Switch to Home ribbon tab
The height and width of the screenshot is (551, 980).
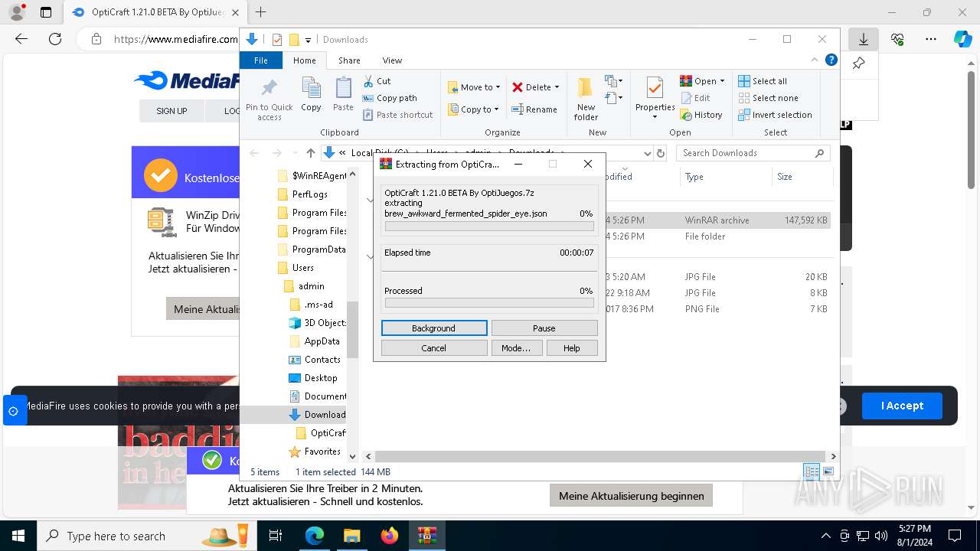pos(304,60)
